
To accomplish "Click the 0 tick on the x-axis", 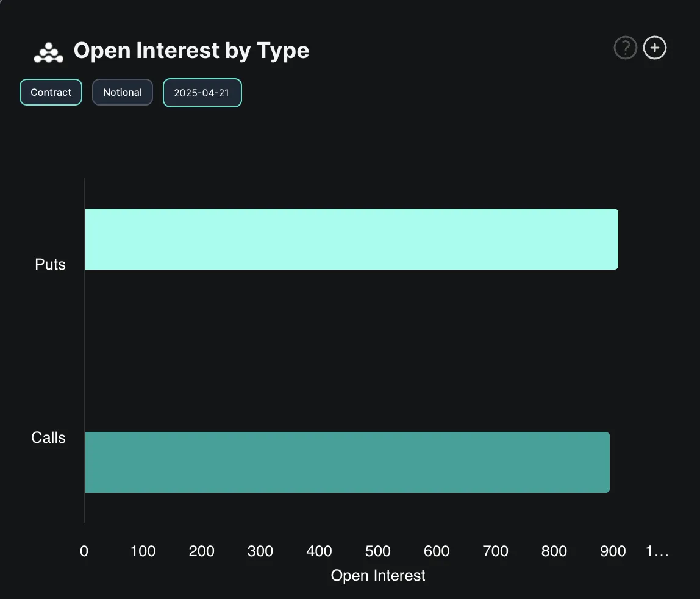I will (x=84, y=551).
